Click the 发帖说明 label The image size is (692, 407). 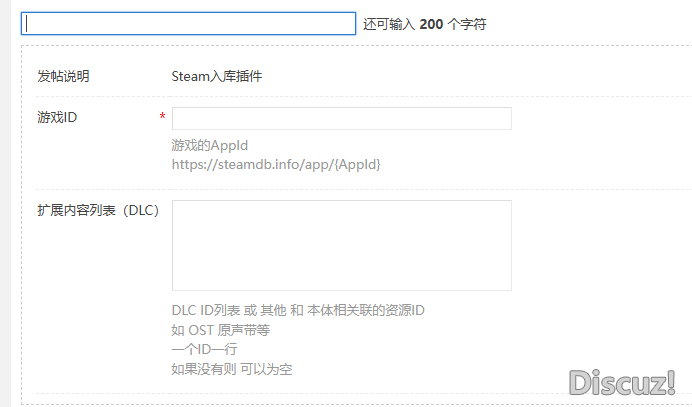63,76
